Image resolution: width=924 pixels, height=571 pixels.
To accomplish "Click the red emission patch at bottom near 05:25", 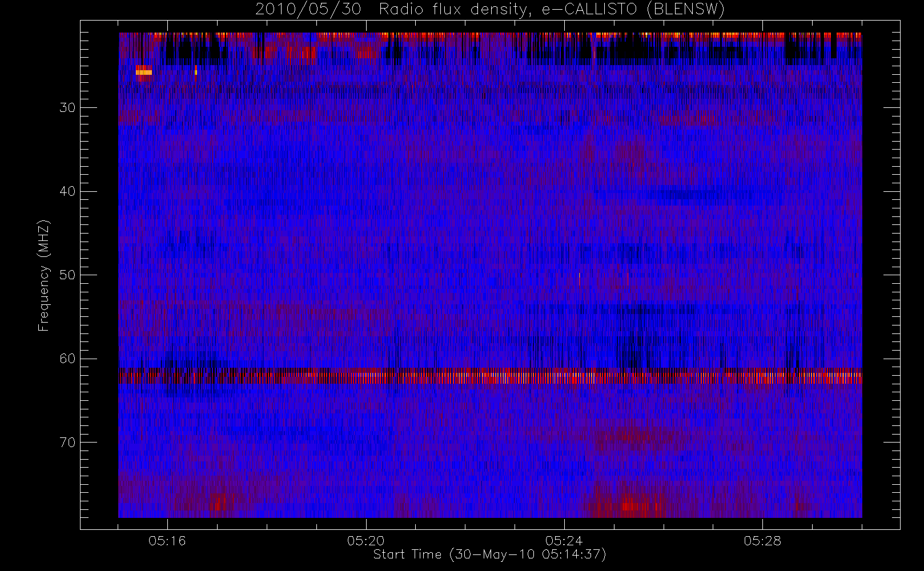I will tap(628, 505).
